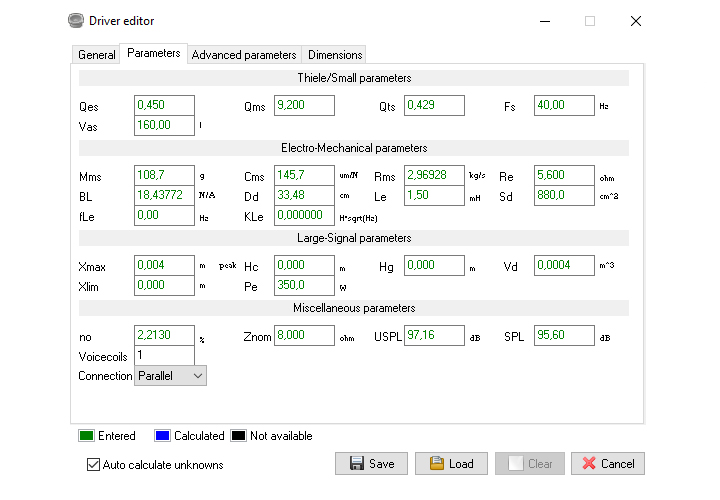Switch to the Dimensions tab

[335, 55]
